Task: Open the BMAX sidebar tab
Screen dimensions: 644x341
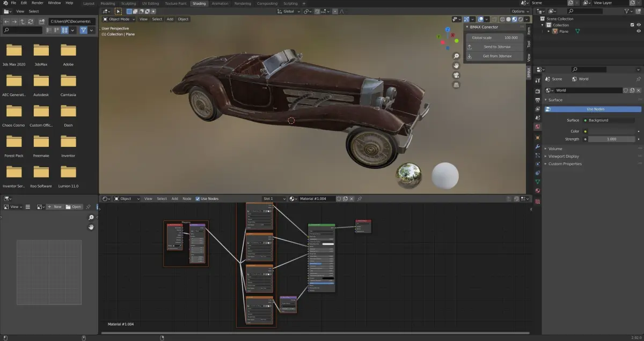Action: pyautogui.click(x=529, y=73)
